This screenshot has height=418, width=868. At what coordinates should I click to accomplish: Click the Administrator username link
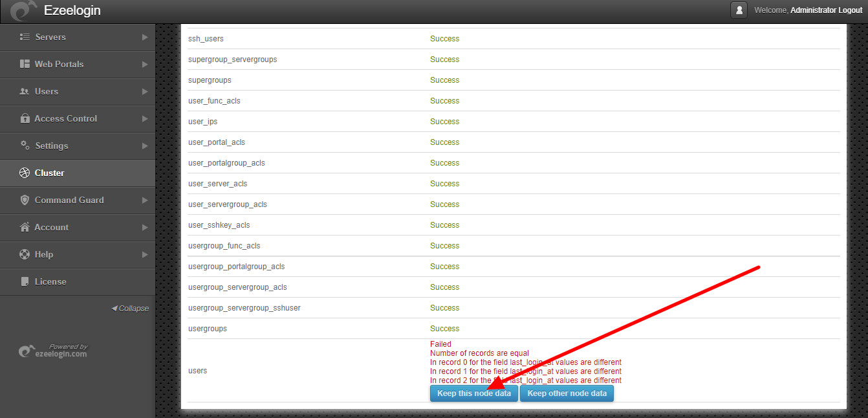[813, 10]
